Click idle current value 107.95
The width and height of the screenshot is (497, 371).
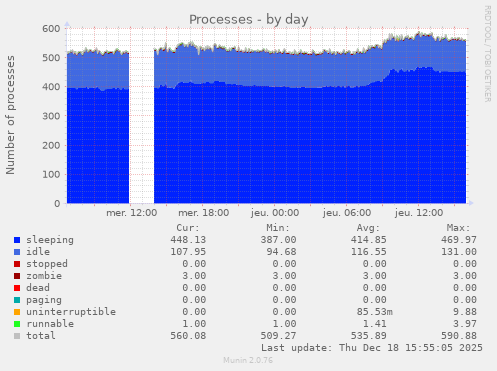(188, 252)
